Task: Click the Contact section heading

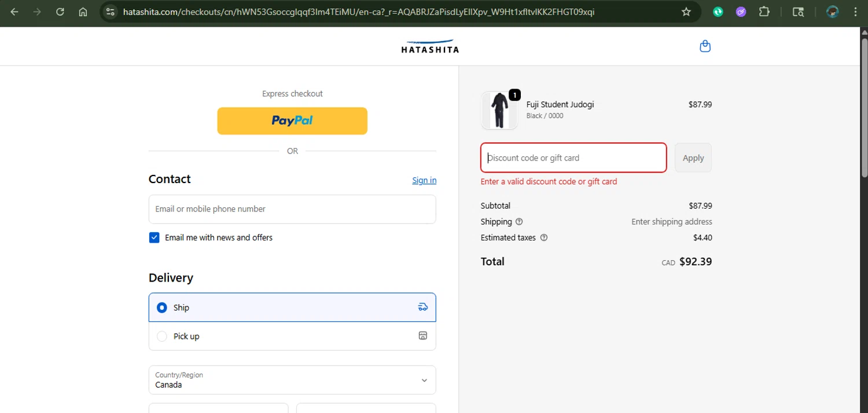Action: point(170,179)
